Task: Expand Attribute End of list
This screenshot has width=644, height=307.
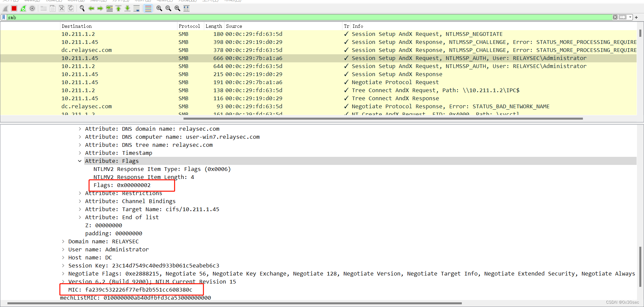Action: (80, 217)
